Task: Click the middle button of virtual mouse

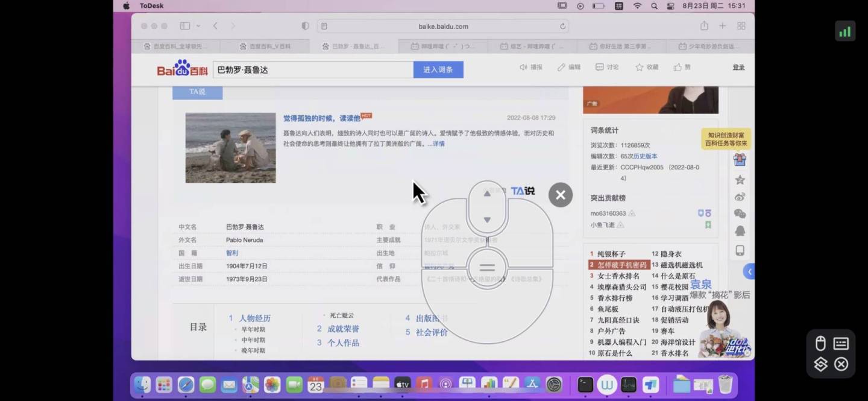Action: pyautogui.click(x=487, y=268)
